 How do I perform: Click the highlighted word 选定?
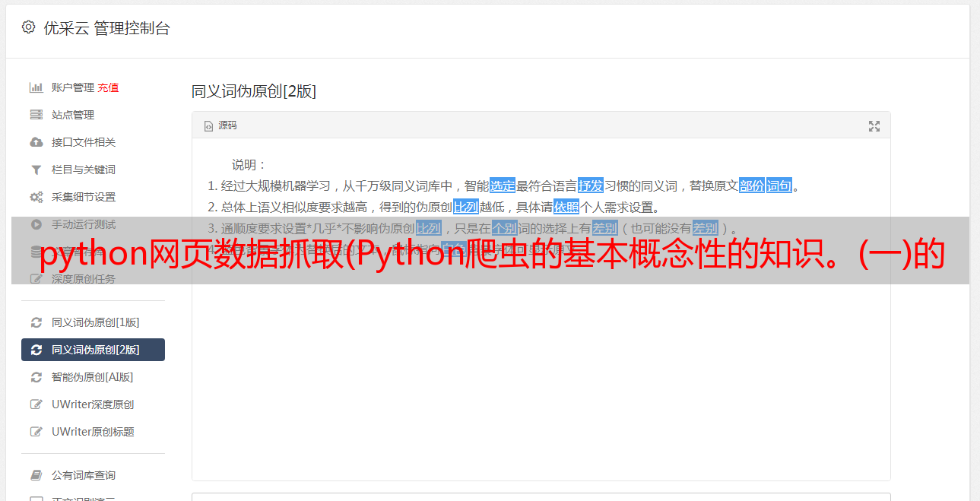point(503,185)
